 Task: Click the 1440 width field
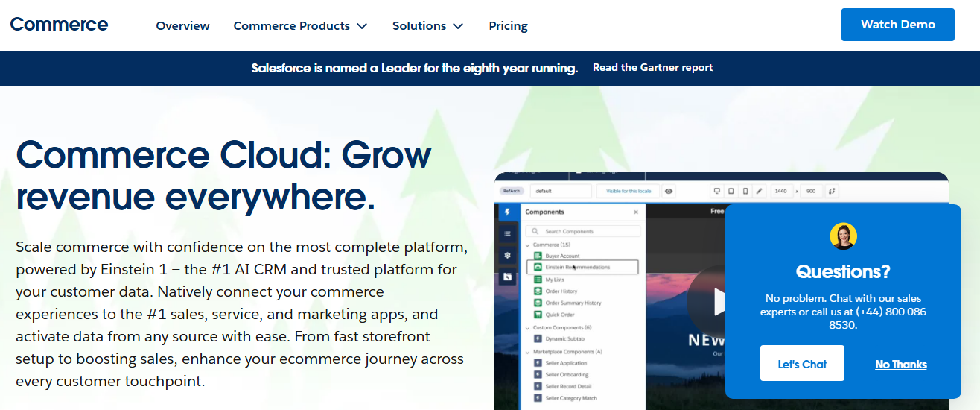tap(782, 191)
